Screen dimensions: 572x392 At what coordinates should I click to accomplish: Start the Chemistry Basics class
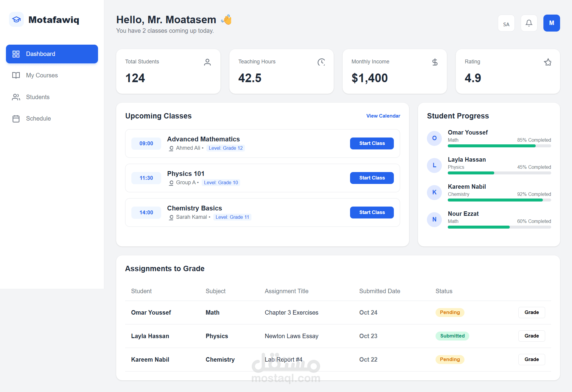click(372, 213)
